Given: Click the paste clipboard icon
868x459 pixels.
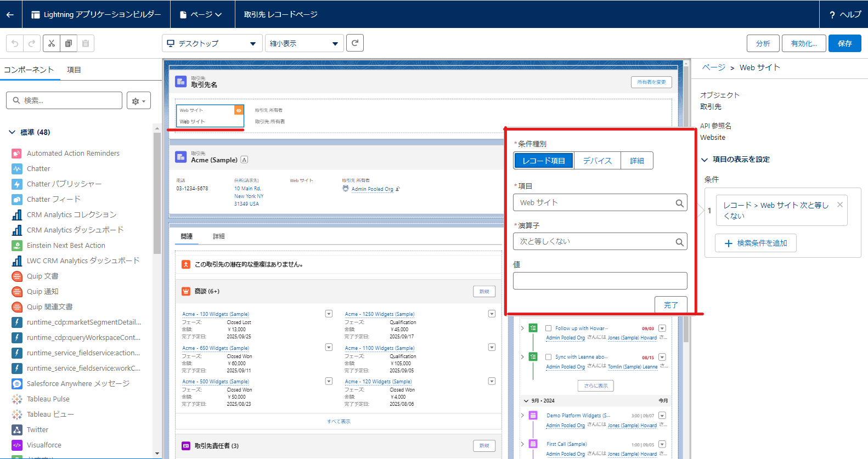Looking at the screenshot, I should pos(86,43).
